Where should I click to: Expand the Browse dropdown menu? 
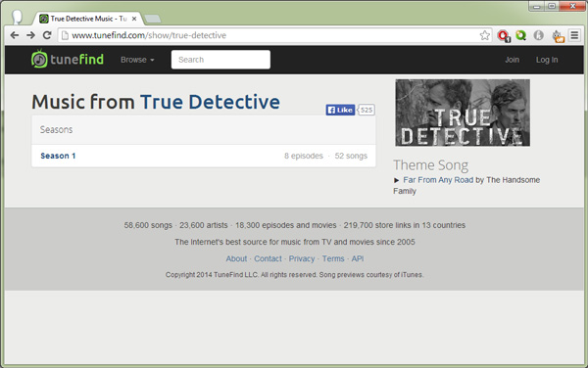click(x=137, y=60)
